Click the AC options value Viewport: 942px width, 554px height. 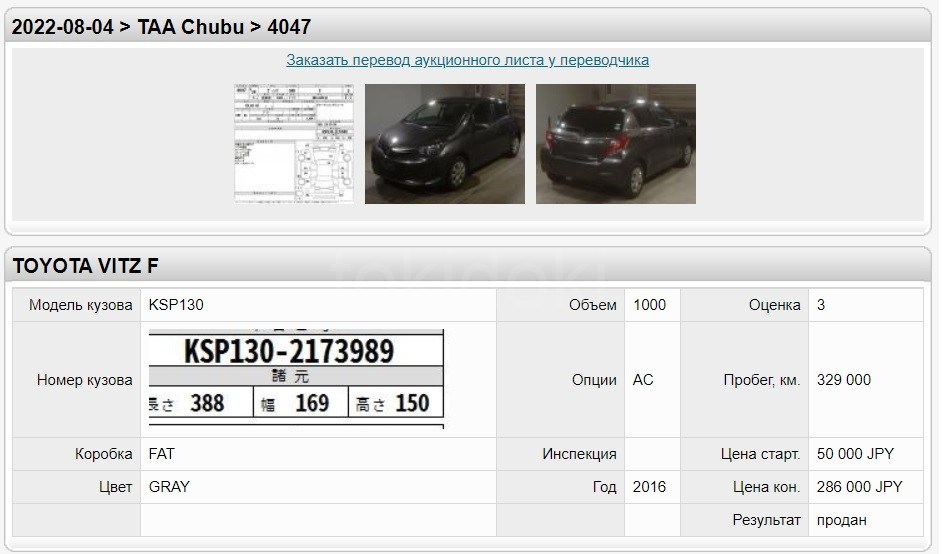643,380
